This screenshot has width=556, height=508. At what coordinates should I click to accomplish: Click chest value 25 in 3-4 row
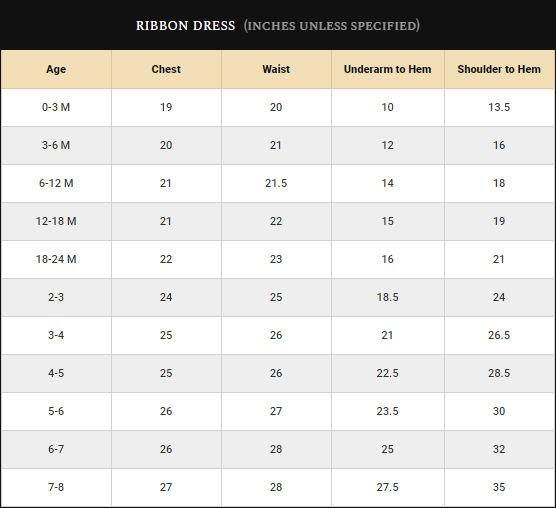coord(166,335)
